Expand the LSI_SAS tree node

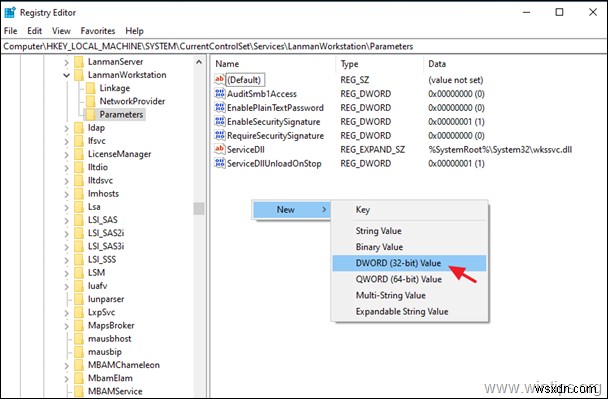(x=66, y=220)
